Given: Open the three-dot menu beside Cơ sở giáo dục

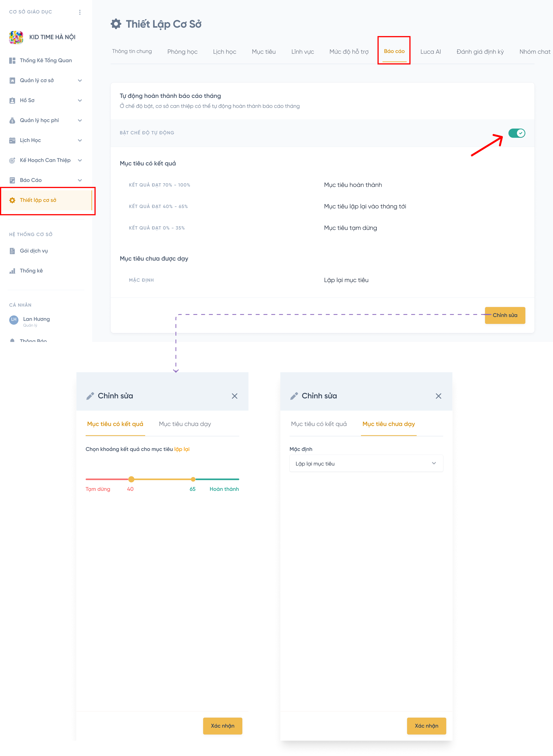Looking at the screenshot, I should coord(80,12).
